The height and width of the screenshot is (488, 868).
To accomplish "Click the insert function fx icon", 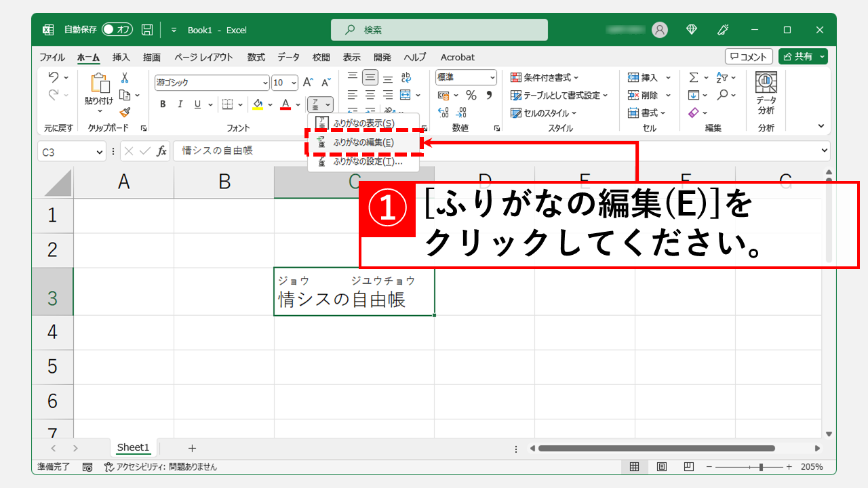I will tap(161, 151).
